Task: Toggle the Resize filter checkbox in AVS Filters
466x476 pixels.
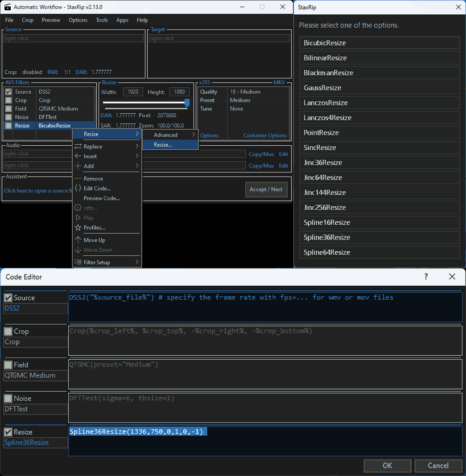Action: [x=8, y=125]
